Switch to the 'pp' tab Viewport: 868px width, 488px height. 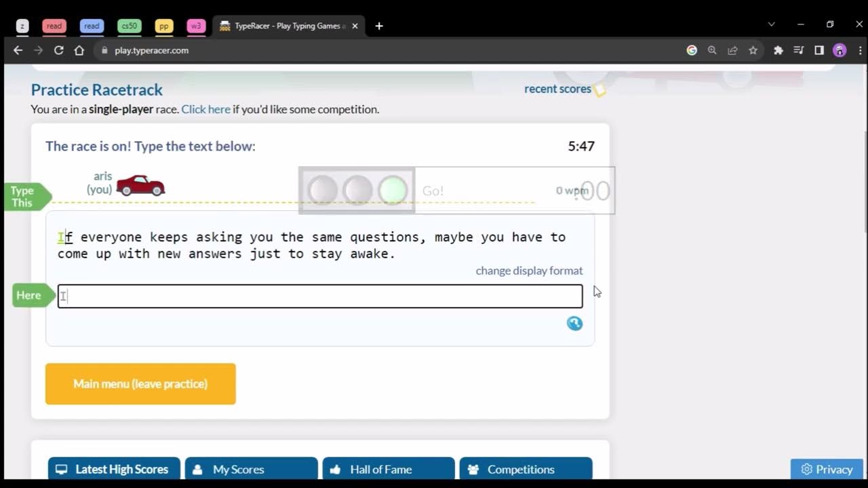click(164, 26)
